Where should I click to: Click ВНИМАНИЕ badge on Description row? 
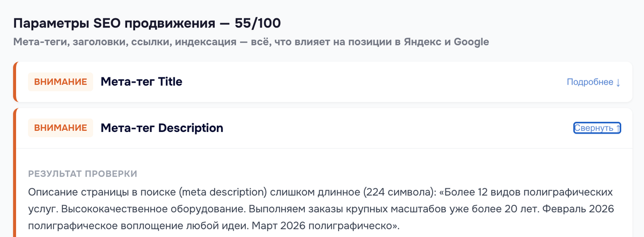(60, 128)
